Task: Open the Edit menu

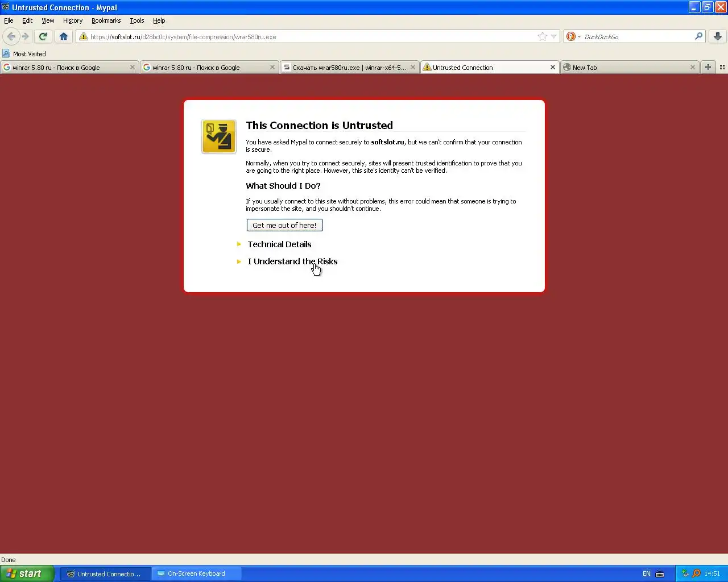Action: point(27,20)
